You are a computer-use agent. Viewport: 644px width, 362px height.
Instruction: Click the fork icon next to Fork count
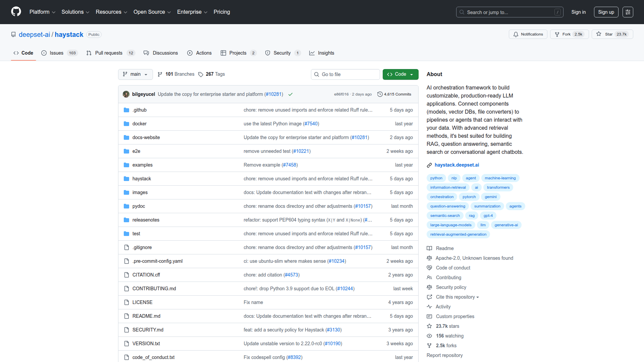coord(557,34)
